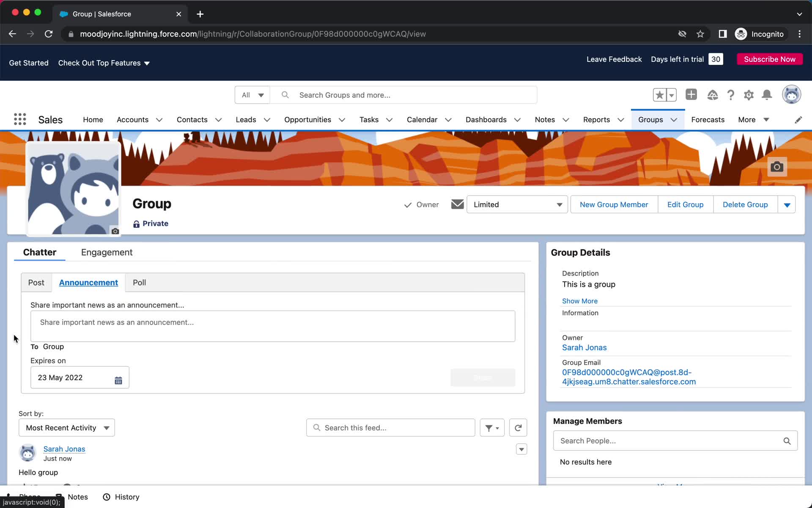Reload the page in the browser
This screenshot has width=812, height=508.
click(x=49, y=34)
